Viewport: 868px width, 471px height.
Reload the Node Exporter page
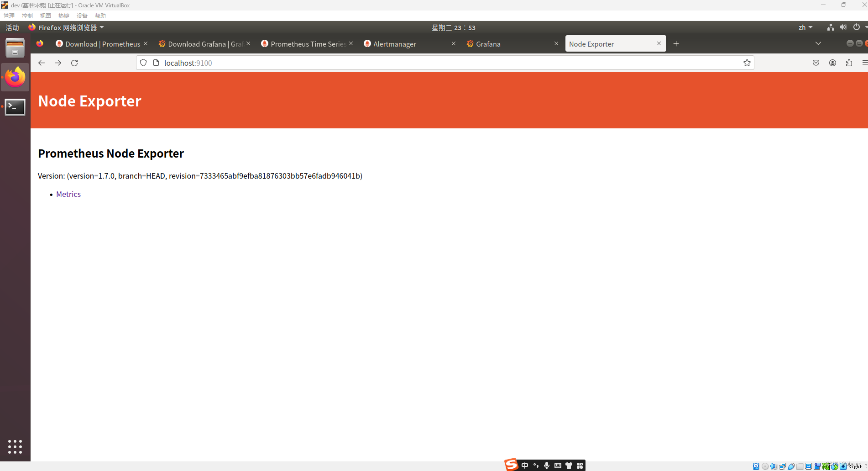(74, 63)
